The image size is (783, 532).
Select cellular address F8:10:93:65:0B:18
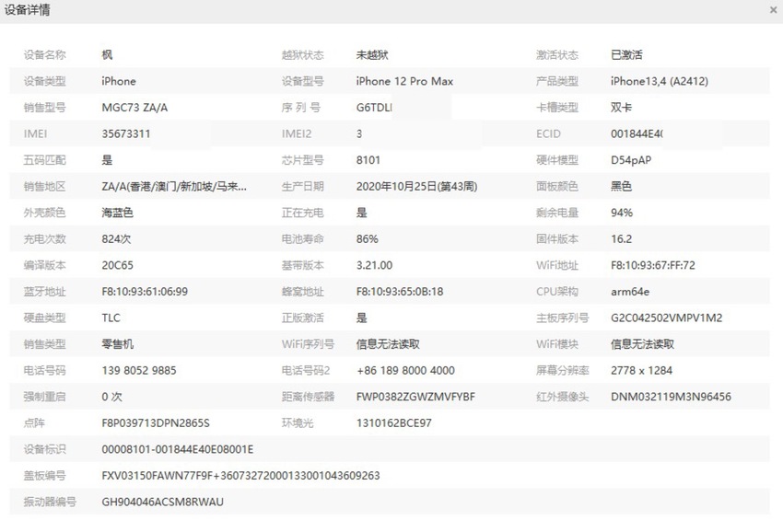400,292
